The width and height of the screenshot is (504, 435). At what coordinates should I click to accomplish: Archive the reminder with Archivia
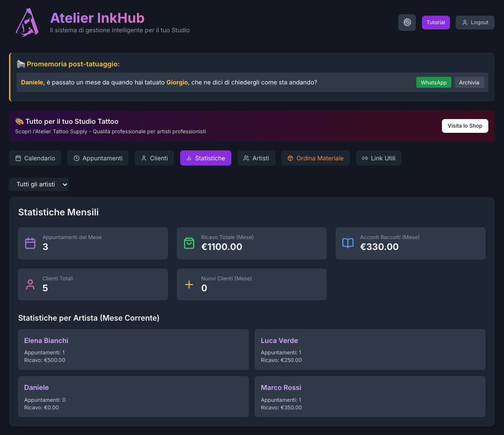click(x=469, y=83)
